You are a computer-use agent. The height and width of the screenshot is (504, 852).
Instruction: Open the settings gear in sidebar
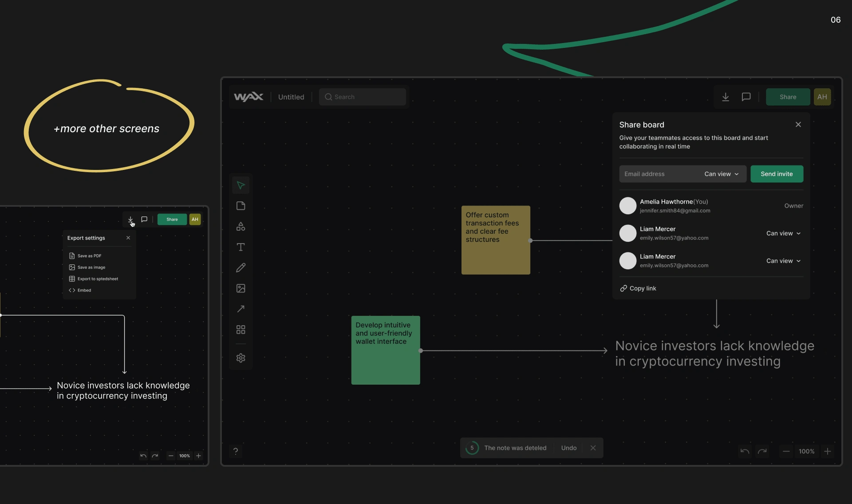coord(241,358)
